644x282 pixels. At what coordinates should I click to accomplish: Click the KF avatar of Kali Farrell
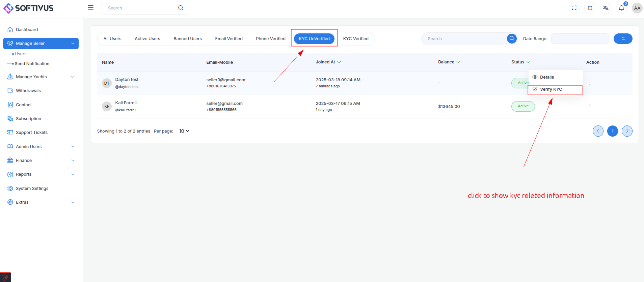click(107, 106)
